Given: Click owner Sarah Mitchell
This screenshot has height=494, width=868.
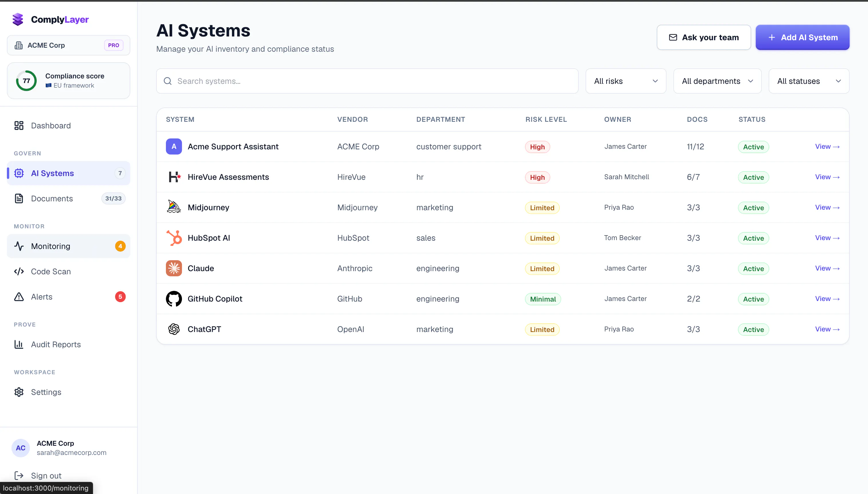Looking at the screenshot, I should (627, 177).
